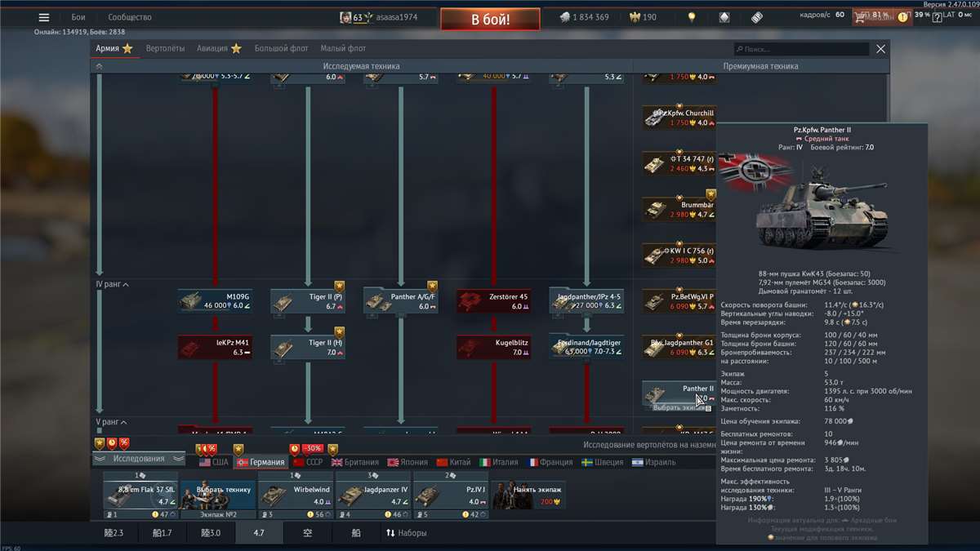The image size is (980, 551).
Task: Click Нанять экипаж to hire a crew
Action: (528, 495)
